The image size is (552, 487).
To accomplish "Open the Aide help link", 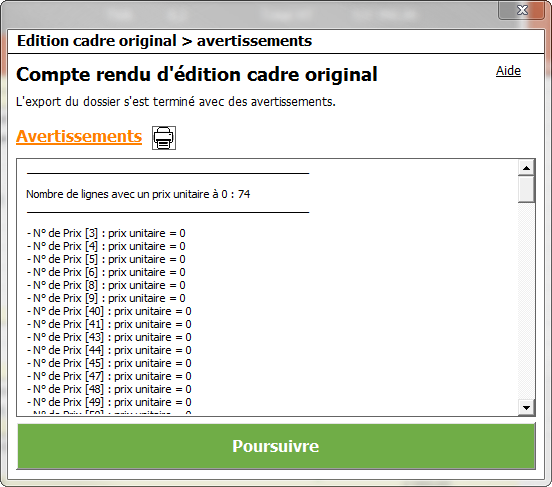I will [508, 71].
